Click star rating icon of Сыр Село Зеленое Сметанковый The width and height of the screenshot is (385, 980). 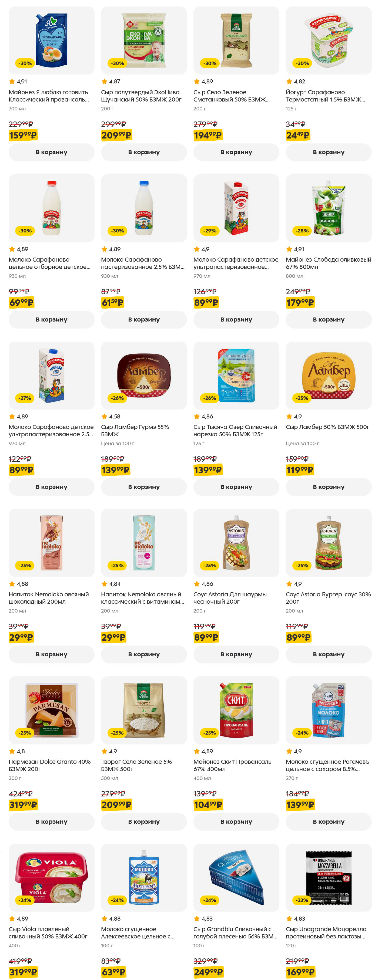[197, 82]
